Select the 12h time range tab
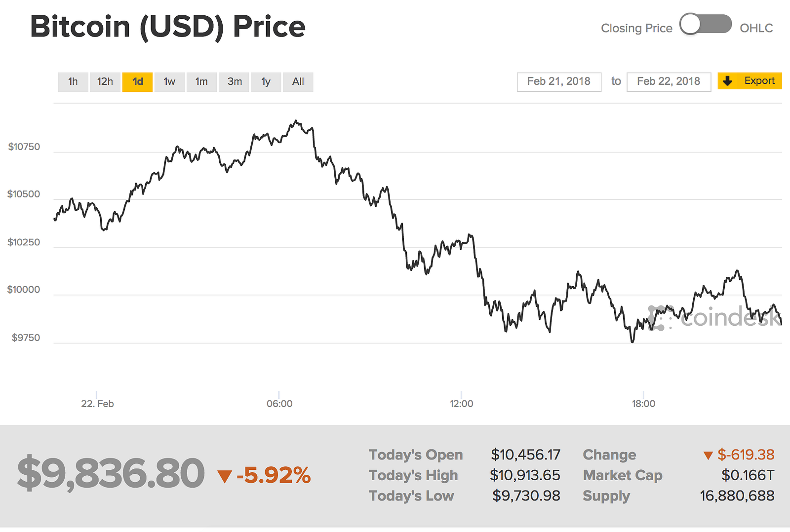Screen dimensions: 790x532 pyautogui.click(x=105, y=82)
